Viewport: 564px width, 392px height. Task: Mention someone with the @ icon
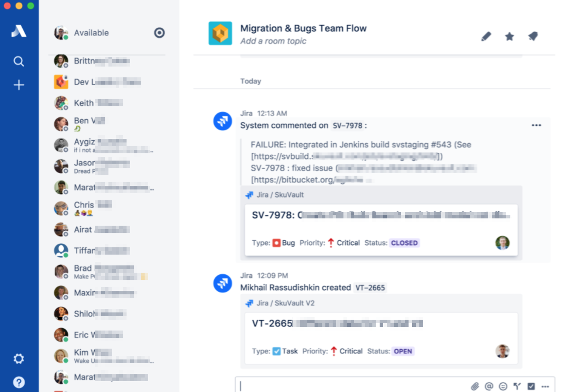point(489,386)
